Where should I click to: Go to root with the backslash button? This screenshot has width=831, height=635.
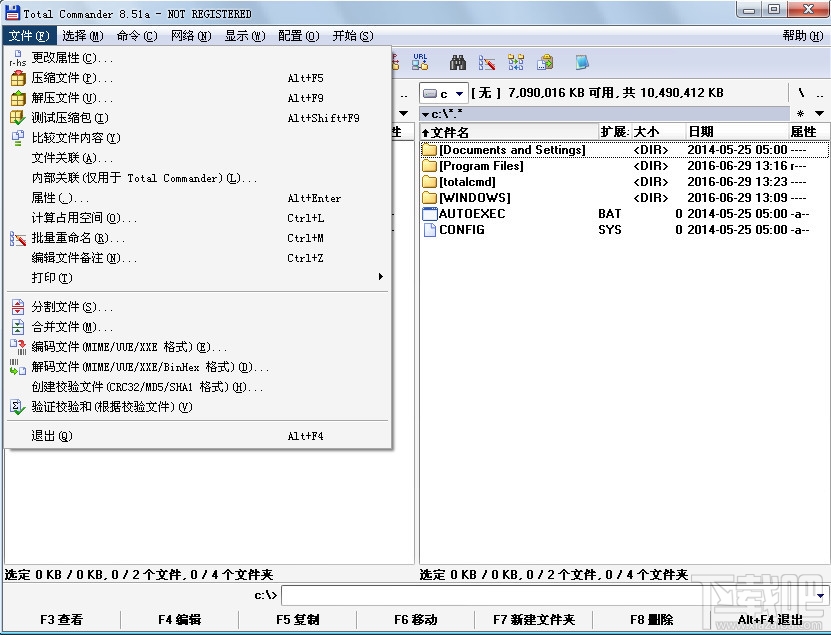point(801,93)
